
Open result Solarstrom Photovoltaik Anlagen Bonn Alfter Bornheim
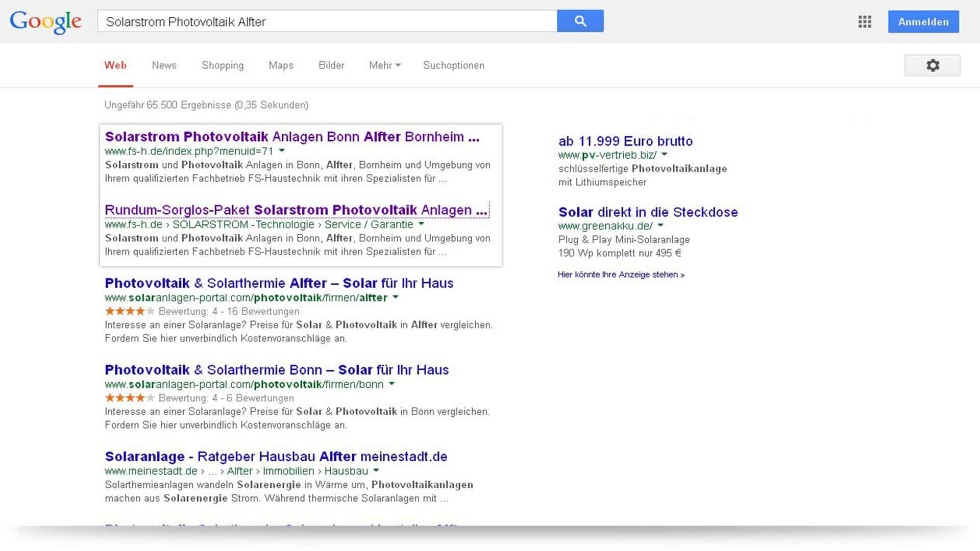[x=292, y=137]
